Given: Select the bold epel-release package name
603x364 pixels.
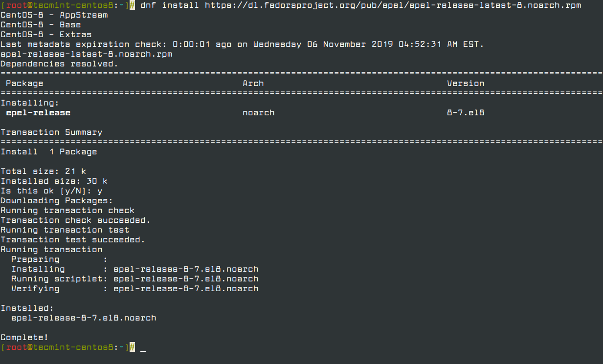Looking at the screenshot, I should pos(38,113).
